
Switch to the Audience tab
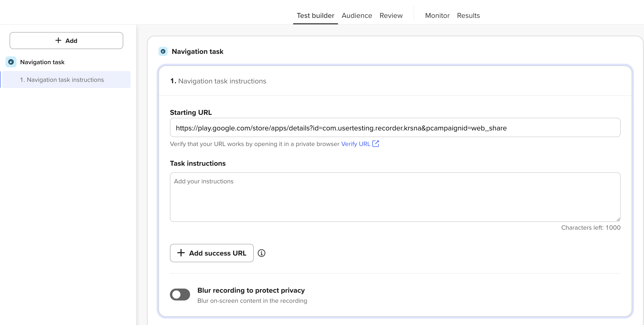(x=357, y=16)
